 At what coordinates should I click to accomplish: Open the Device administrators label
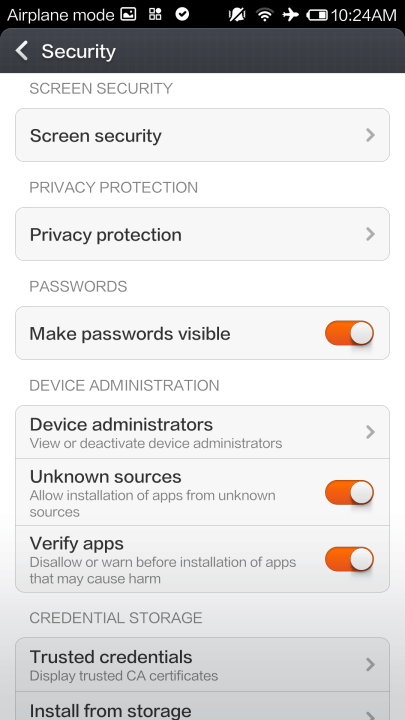[x=121, y=424]
